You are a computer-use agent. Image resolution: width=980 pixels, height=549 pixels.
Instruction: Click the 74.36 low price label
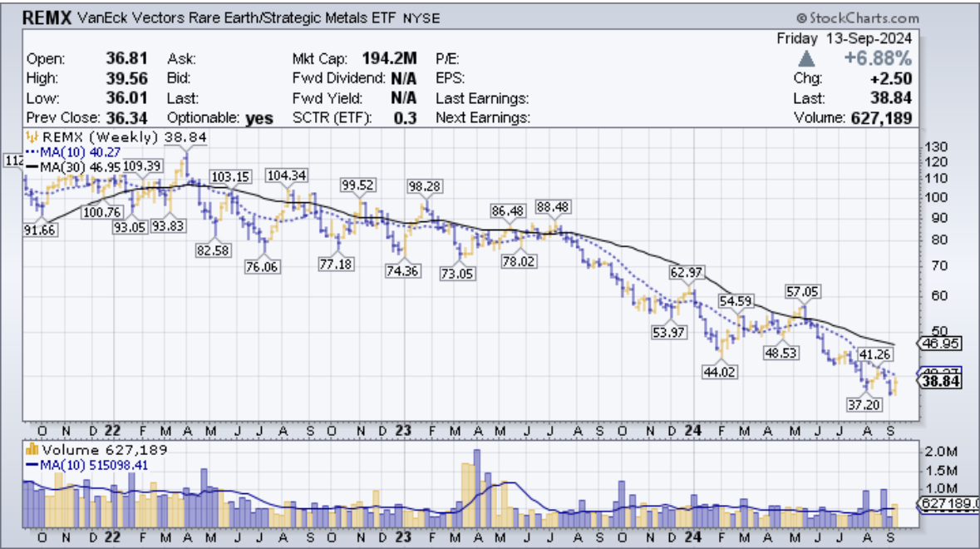click(402, 271)
